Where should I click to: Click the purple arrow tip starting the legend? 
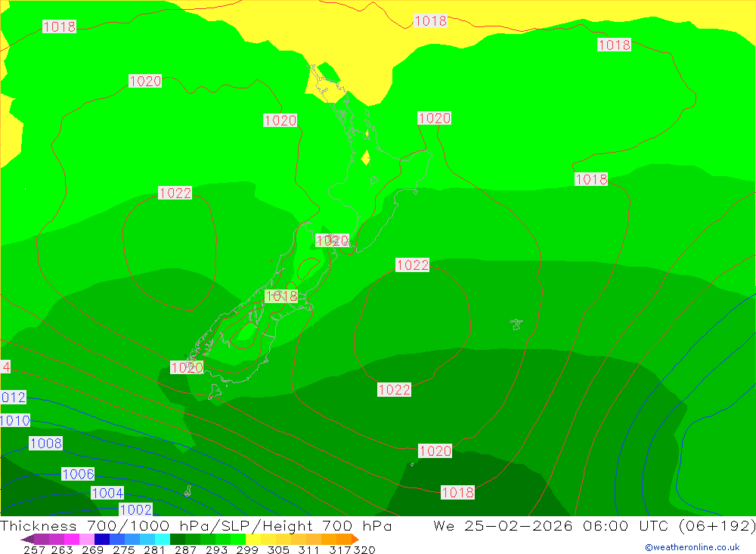pos(27,539)
